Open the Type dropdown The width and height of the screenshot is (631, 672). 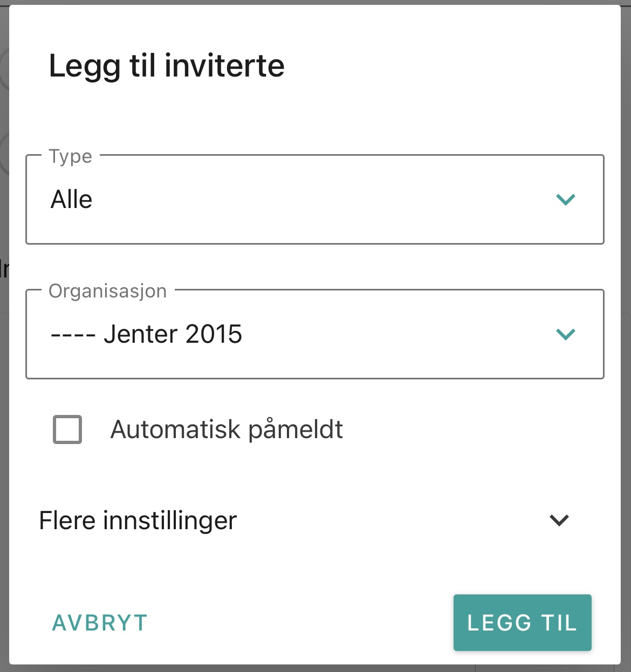click(315, 199)
